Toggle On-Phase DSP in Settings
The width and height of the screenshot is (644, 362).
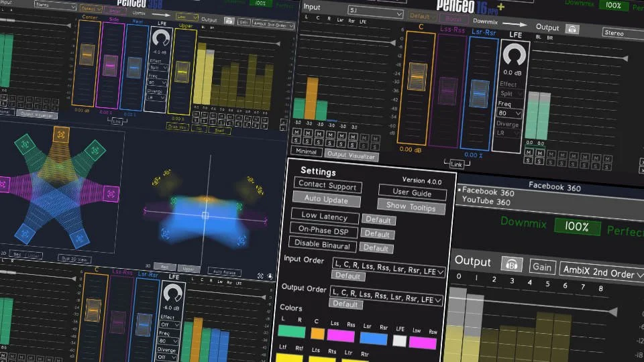(323, 230)
